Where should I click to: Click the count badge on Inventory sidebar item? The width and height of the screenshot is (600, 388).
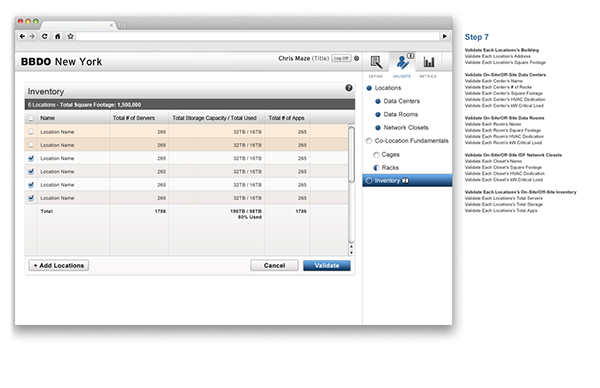click(x=405, y=181)
